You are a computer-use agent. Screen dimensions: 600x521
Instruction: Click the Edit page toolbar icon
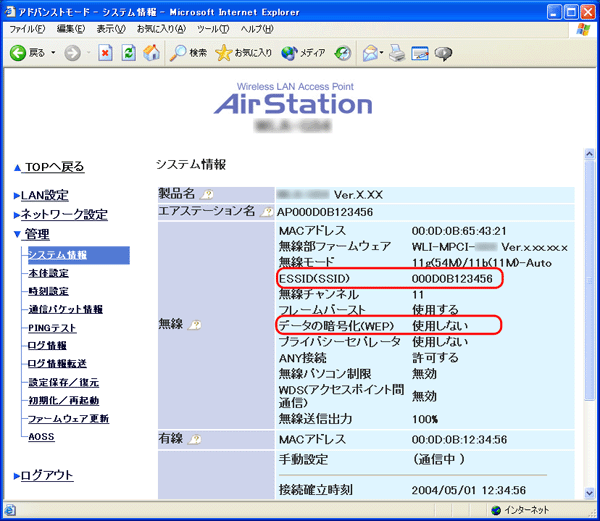click(420, 53)
